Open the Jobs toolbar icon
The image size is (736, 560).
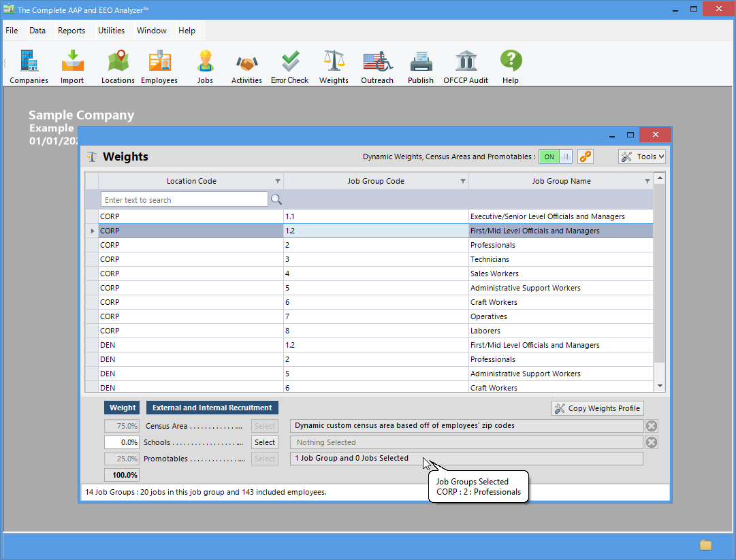[x=205, y=67]
